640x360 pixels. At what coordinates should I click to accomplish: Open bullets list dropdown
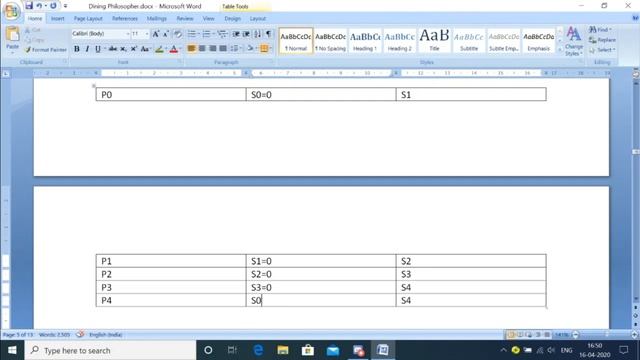pyautogui.click(x=198, y=34)
